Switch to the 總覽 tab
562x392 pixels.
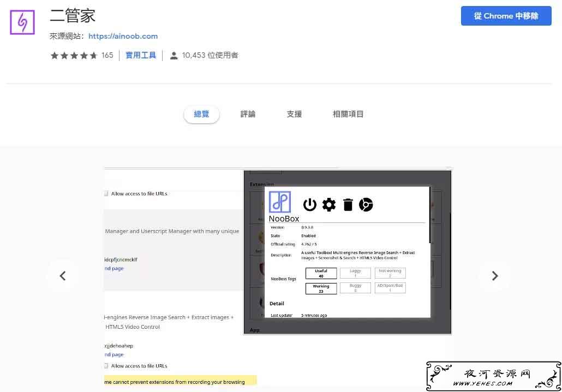201,114
